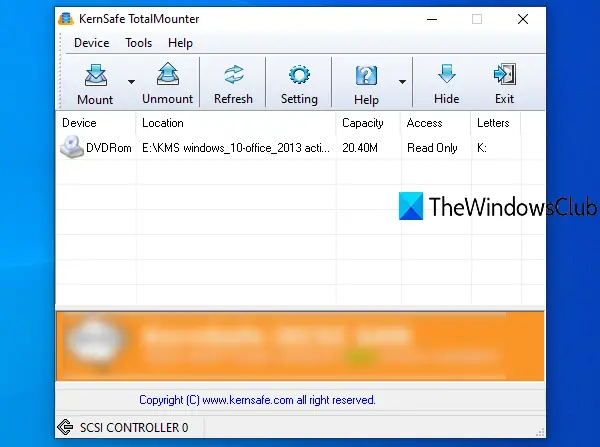Sort by the Location column header
Viewport: 600px width, 447px height.
click(236, 123)
